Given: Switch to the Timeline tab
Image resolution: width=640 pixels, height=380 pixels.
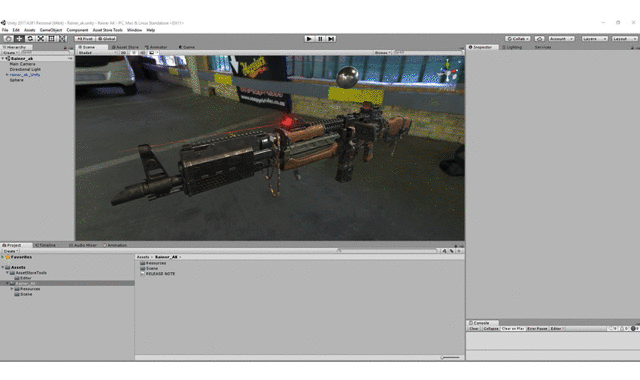Looking at the screenshot, I should click(x=45, y=245).
